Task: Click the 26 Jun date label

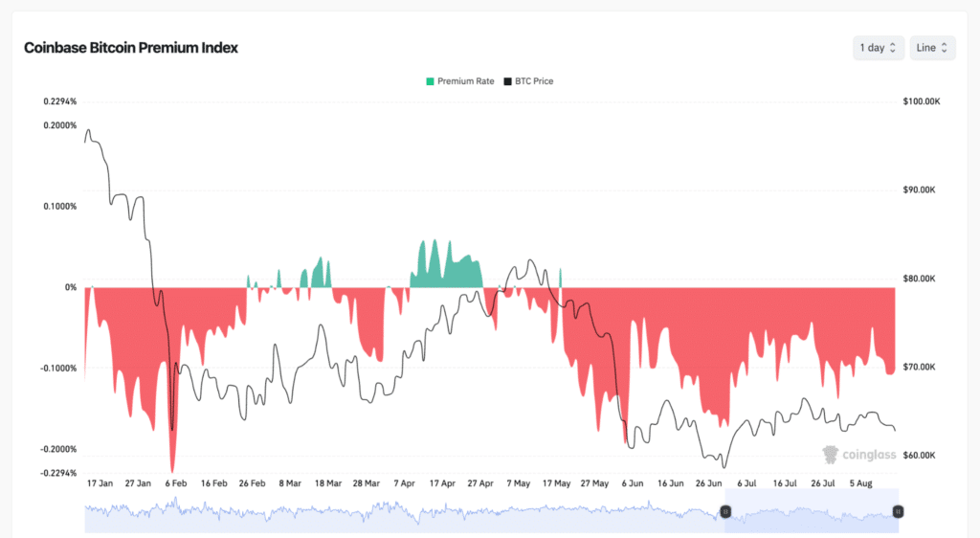Action: pyautogui.click(x=709, y=483)
